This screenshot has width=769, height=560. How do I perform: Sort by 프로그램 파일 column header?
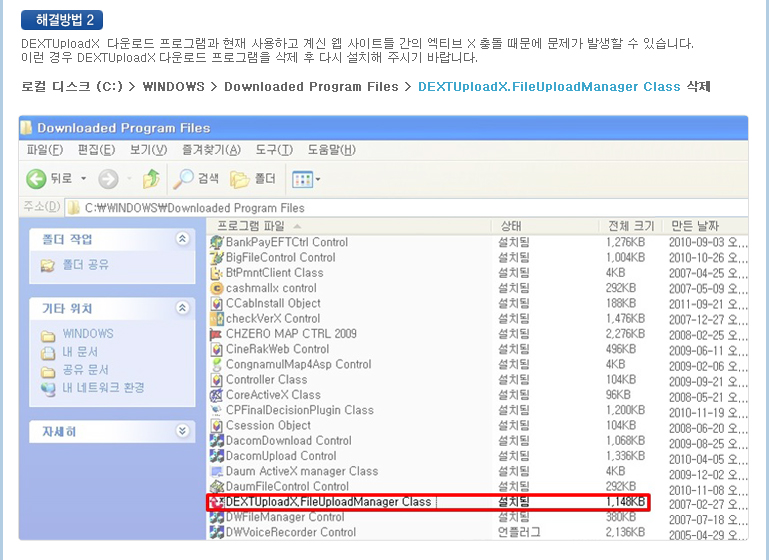[x=349, y=226]
